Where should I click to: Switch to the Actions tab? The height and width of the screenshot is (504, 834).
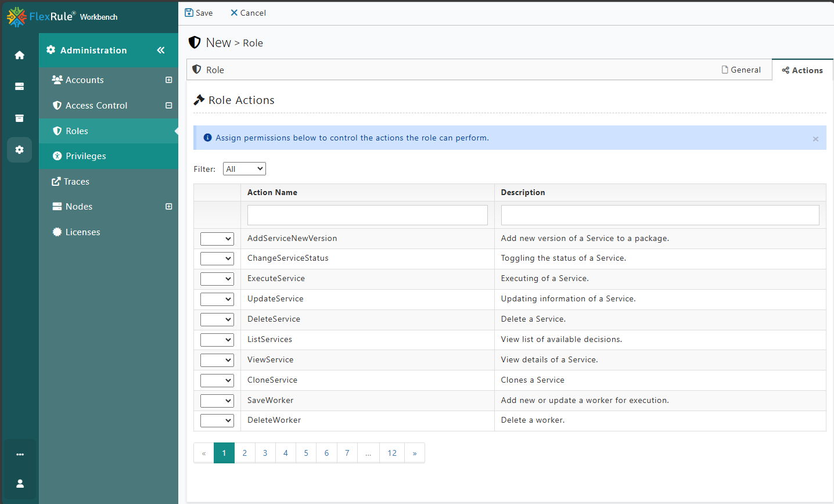click(803, 70)
